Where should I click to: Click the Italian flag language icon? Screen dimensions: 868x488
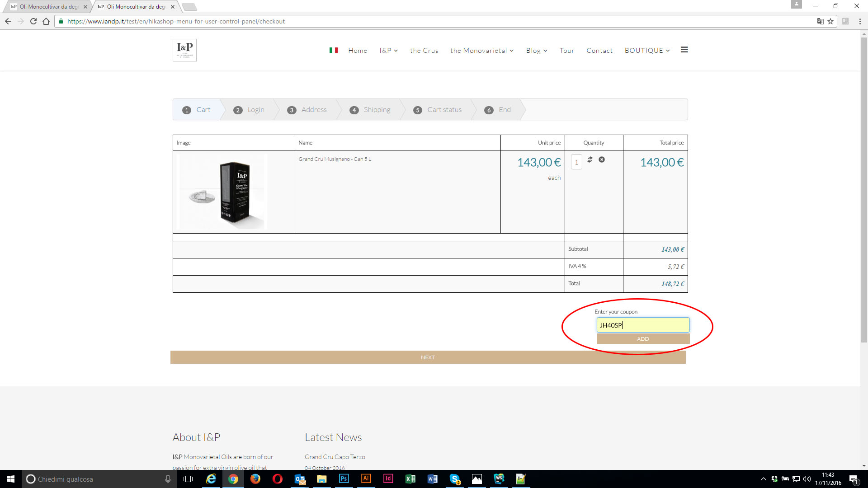(334, 50)
